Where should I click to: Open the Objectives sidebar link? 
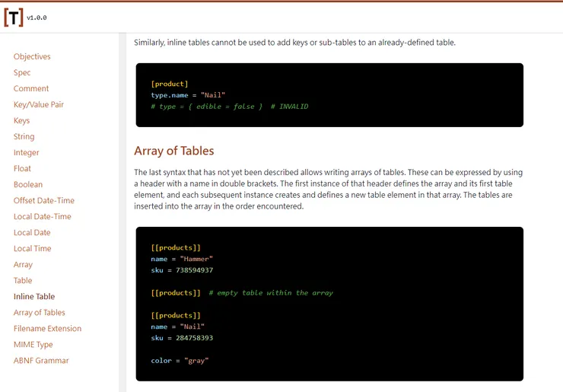pyautogui.click(x=32, y=56)
